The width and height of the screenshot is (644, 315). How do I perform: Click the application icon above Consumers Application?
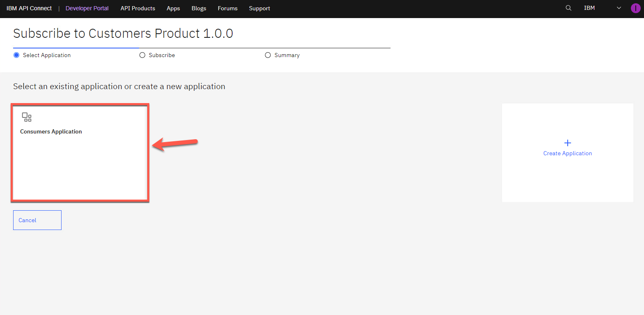(27, 117)
